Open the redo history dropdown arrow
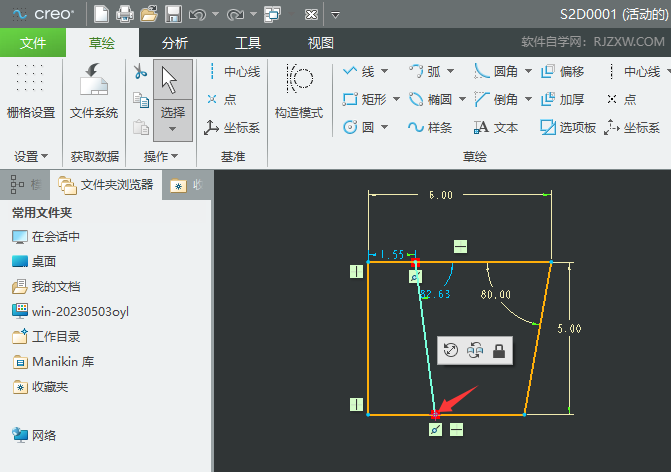The width and height of the screenshot is (671, 472). (253, 14)
